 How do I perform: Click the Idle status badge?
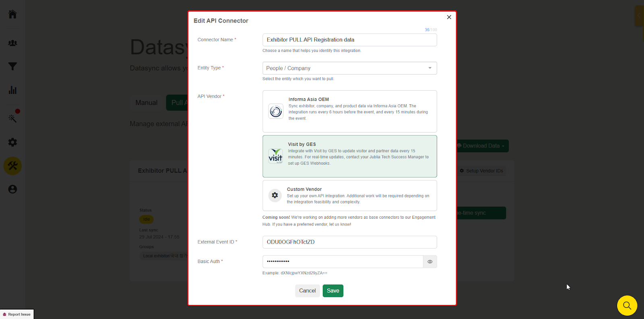pyautogui.click(x=146, y=220)
